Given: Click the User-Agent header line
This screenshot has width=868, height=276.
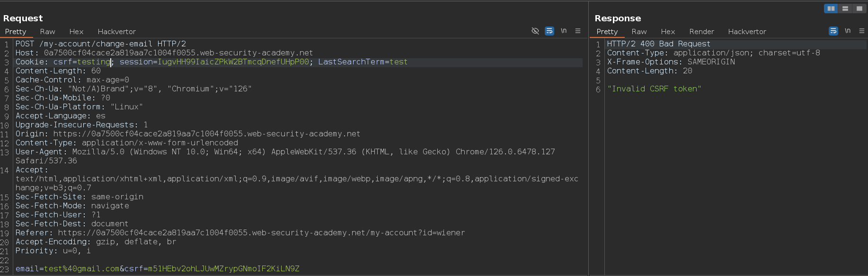Looking at the screenshot, I should point(285,156).
